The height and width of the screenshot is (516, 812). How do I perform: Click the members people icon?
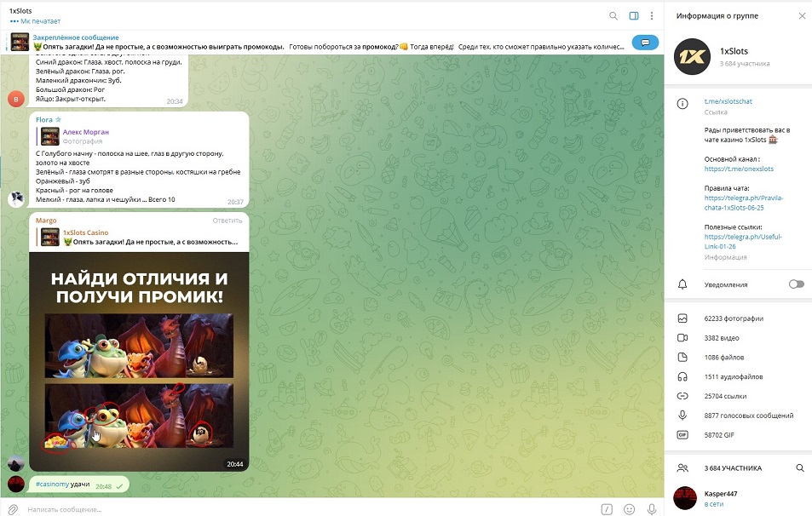click(x=682, y=467)
